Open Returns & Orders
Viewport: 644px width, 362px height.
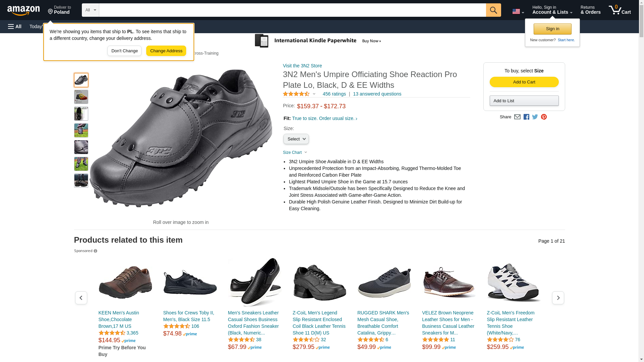[590, 10]
